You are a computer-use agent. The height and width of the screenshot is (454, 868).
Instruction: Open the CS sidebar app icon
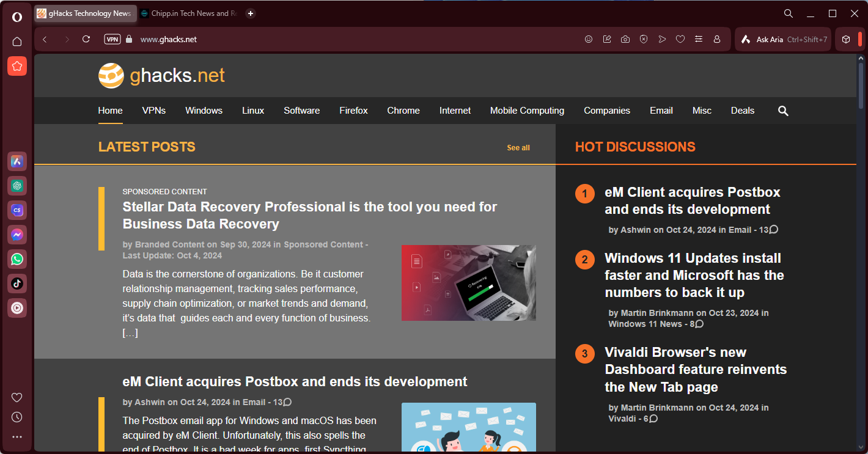point(17,210)
